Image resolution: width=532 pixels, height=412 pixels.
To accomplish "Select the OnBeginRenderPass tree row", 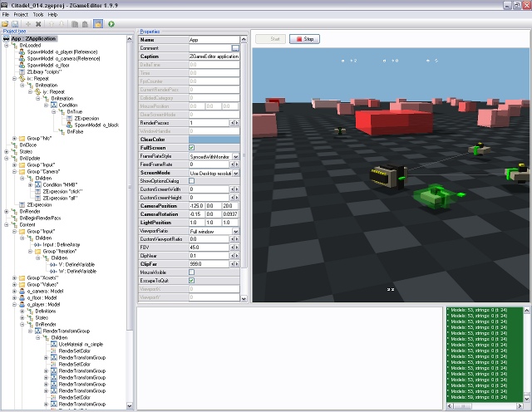I will 40,218.
